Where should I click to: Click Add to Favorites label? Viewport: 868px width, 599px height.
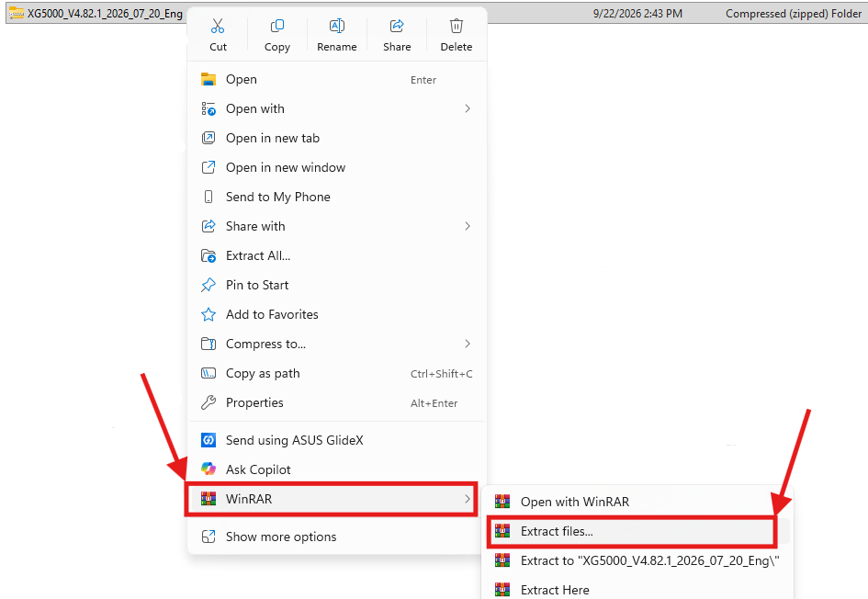point(273,314)
